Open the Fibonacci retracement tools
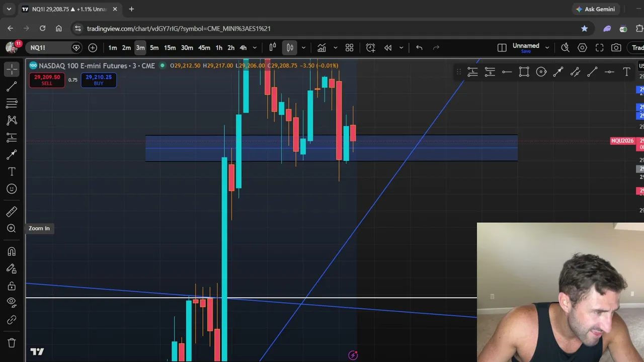This screenshot has height=362, width=644. (12, 104)
